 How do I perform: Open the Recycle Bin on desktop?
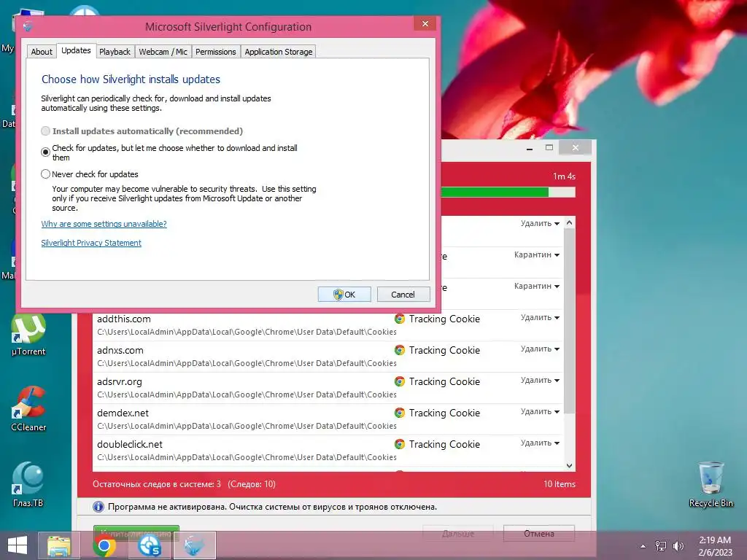(x=711, y=485)
